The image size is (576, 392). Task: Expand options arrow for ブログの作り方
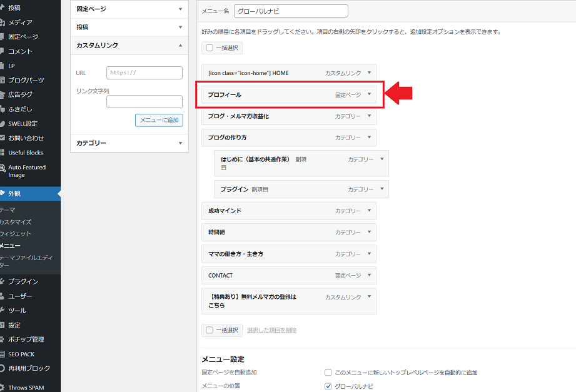(x=370, y=138)
